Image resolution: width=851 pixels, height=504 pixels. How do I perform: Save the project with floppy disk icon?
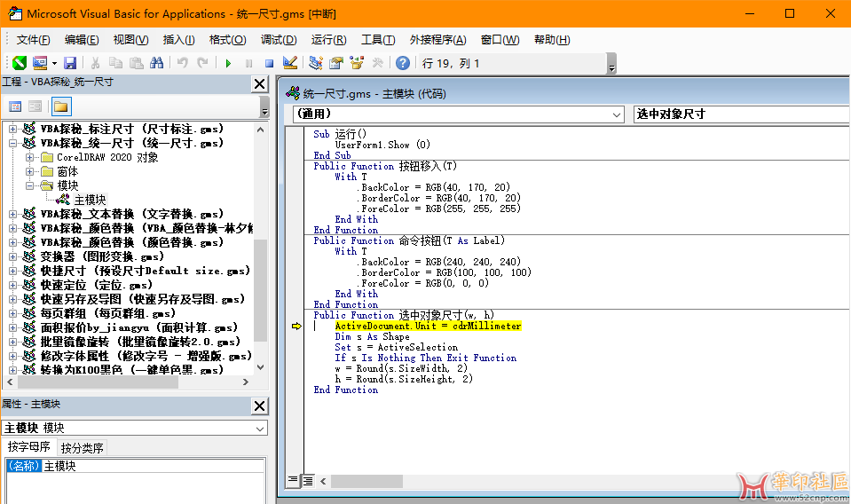click(x=70, y=63)
